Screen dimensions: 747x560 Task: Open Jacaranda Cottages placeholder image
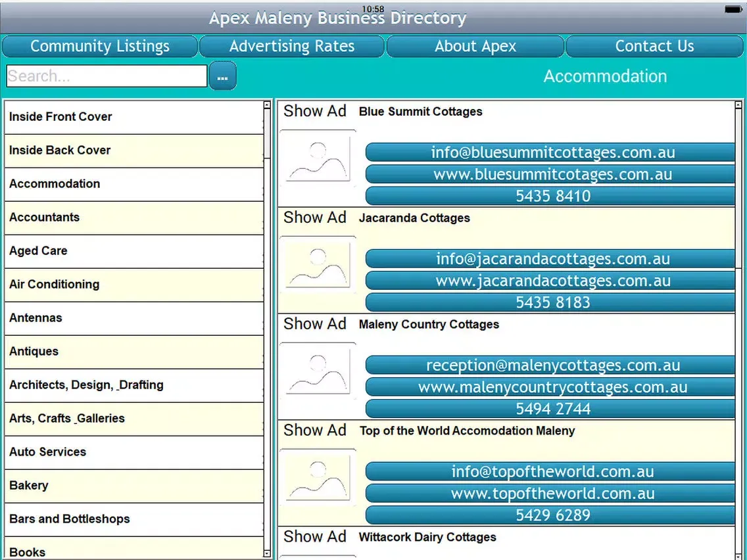[318, 266]
